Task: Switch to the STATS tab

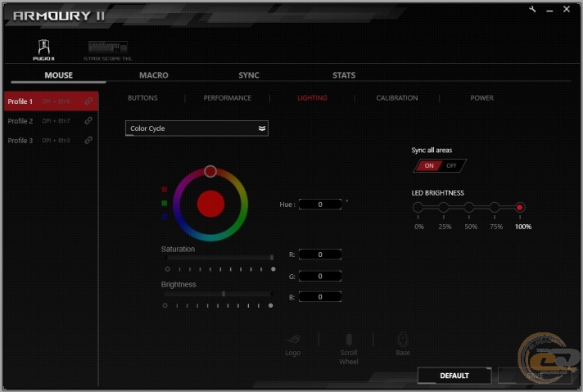Action: click(344, 75)
